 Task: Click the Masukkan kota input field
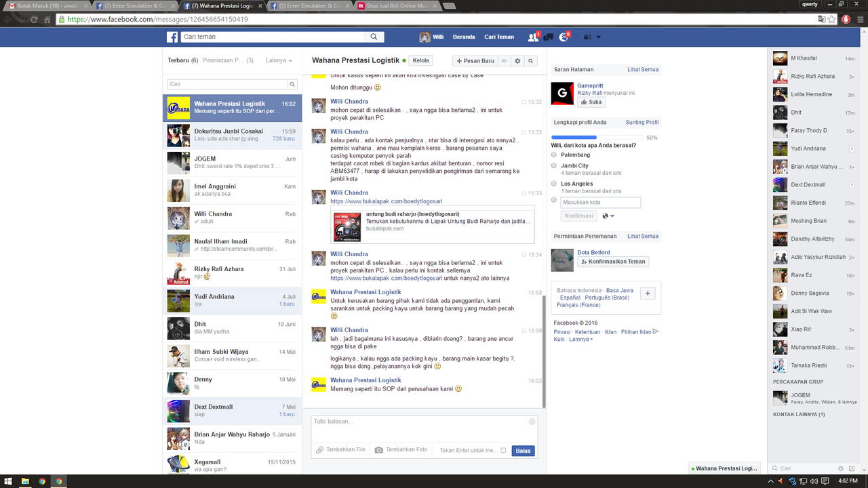pos(600,203)
